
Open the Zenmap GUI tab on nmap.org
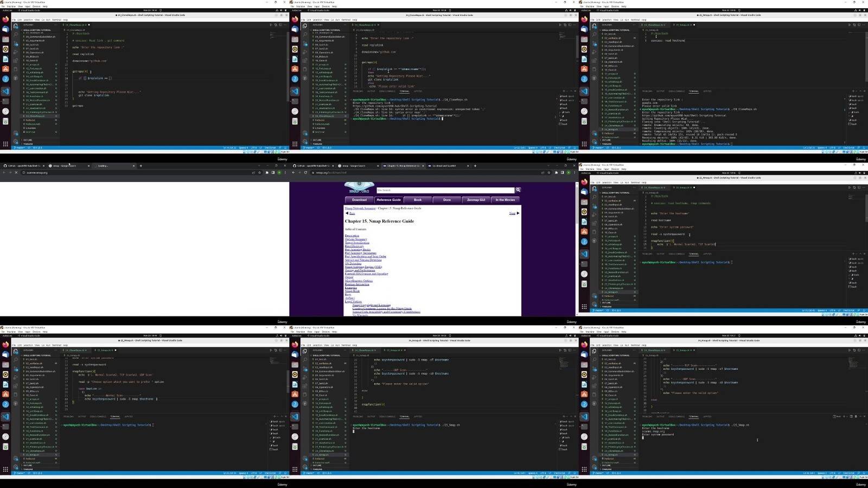point(476,200)
